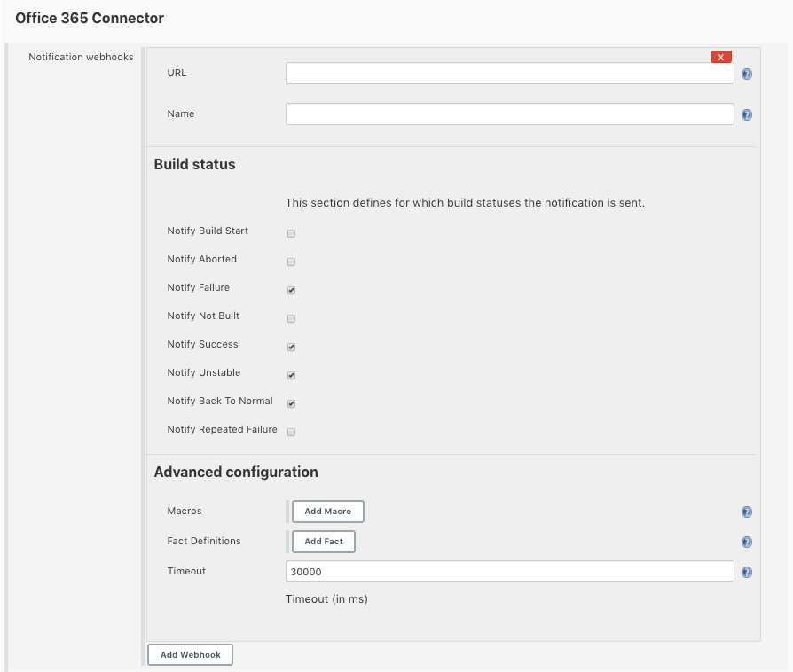Click the Timeout field showing 30000
This screenshot has height=672, width=793.
(x=509, y=571)
